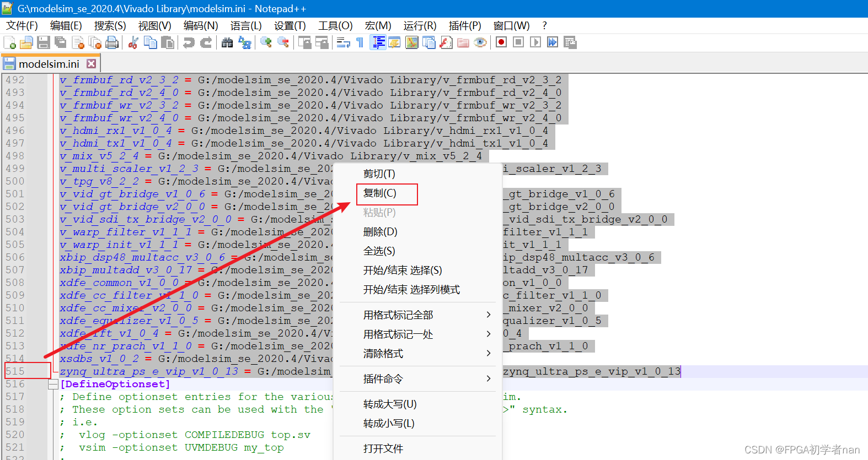Image resolution: width=868 pixels, height=460 pixels.
Task: Click the Open file folder icon
Action: pyautogui.click(x=26, y=42)
